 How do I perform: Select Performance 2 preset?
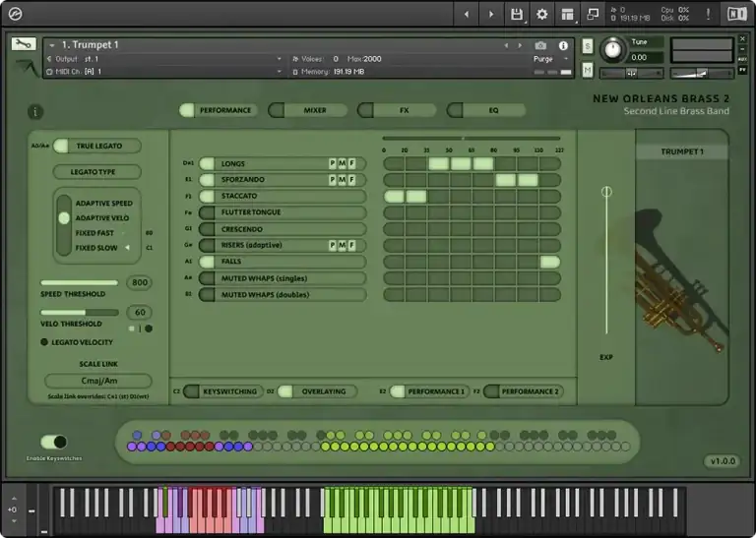coord(524,391)
